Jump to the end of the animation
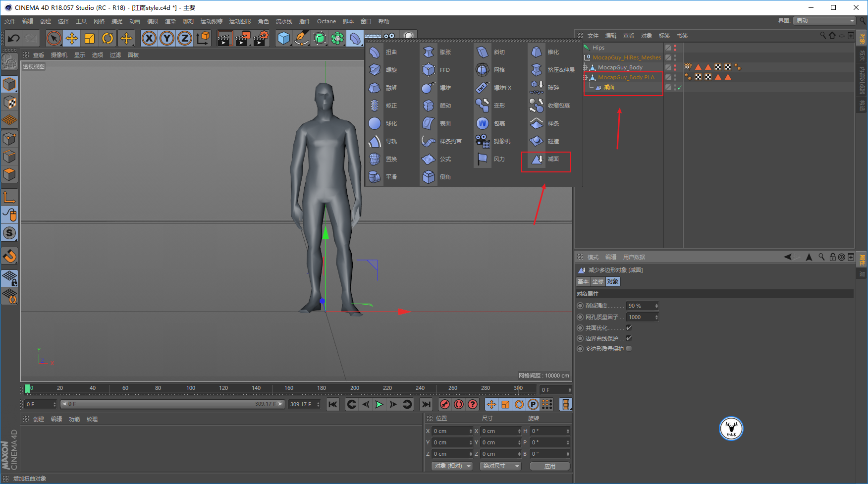Viewport: 868px width, 484px height. point(426,404)
